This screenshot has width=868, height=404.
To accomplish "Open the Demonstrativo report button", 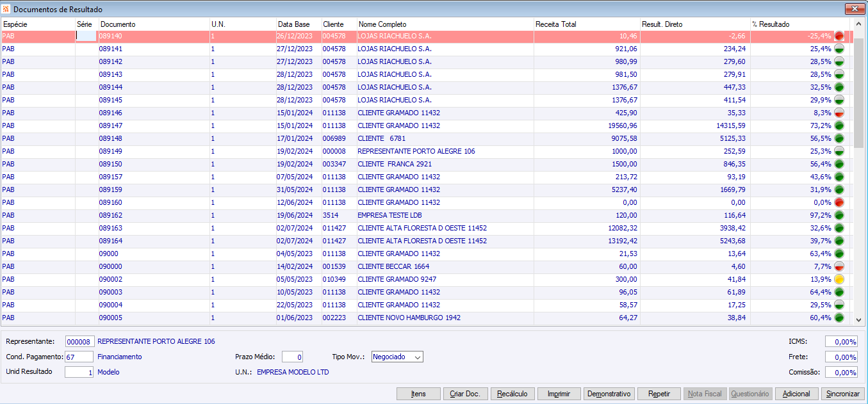I will [609, 394].
